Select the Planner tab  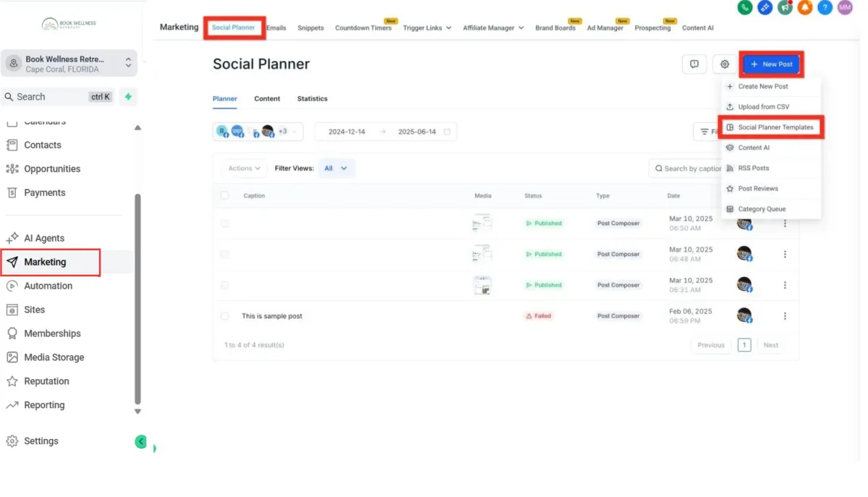(225, 98)
